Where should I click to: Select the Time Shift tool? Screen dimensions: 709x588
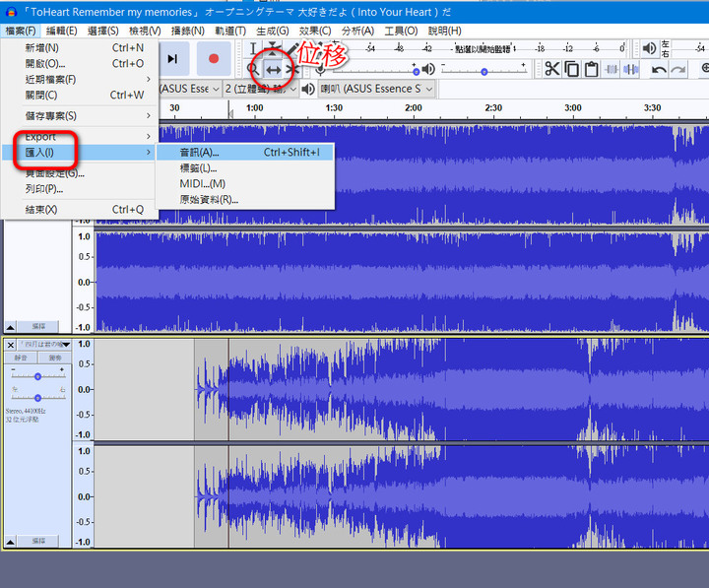273,70
